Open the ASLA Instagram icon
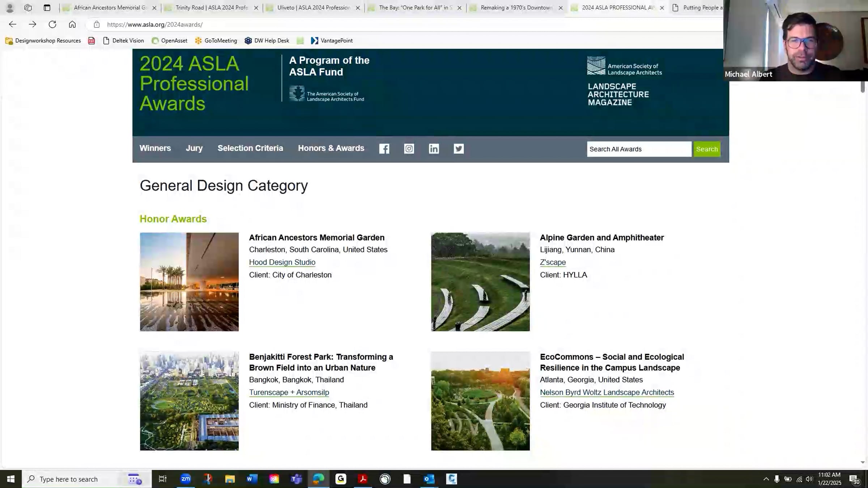868x488 pixels. (409, 149)
